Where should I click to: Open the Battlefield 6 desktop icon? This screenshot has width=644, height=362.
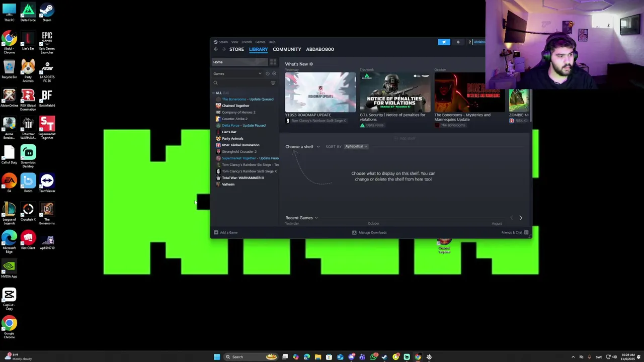[47, 98]
